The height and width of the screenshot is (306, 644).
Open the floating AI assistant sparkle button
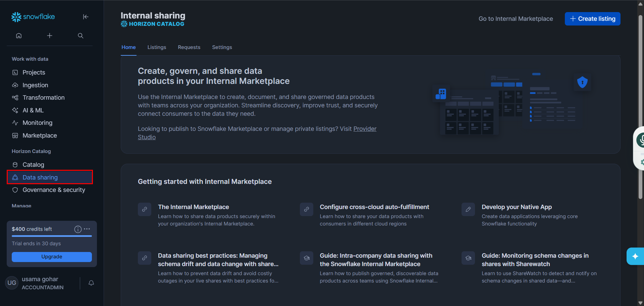pyautogui.click(x=635, y=256)
